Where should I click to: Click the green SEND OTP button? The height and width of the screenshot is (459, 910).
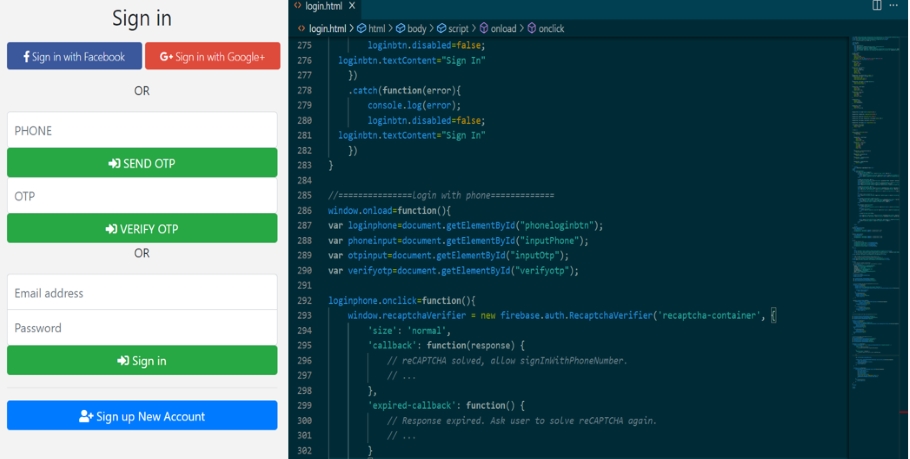pos(142,163)
